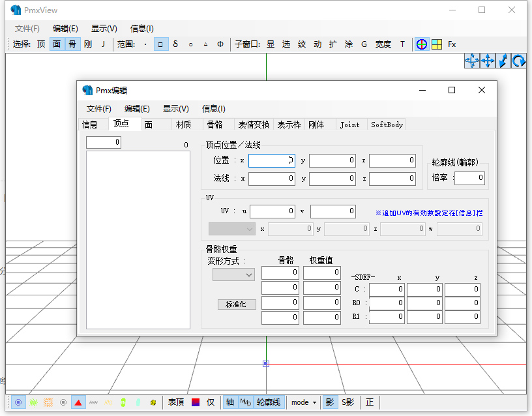Click the vertex index field above list
This screenshot has width=532, height=416.
coord(104,142)
